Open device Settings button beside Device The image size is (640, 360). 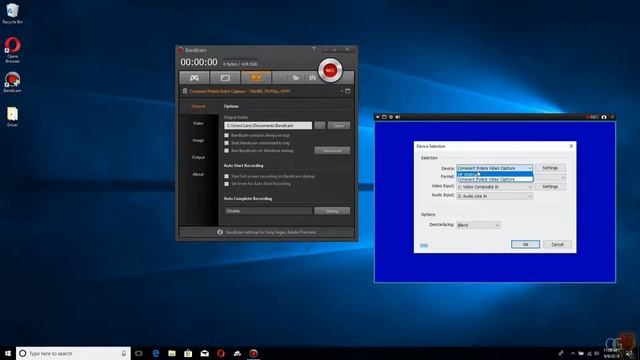click(550, 168)
